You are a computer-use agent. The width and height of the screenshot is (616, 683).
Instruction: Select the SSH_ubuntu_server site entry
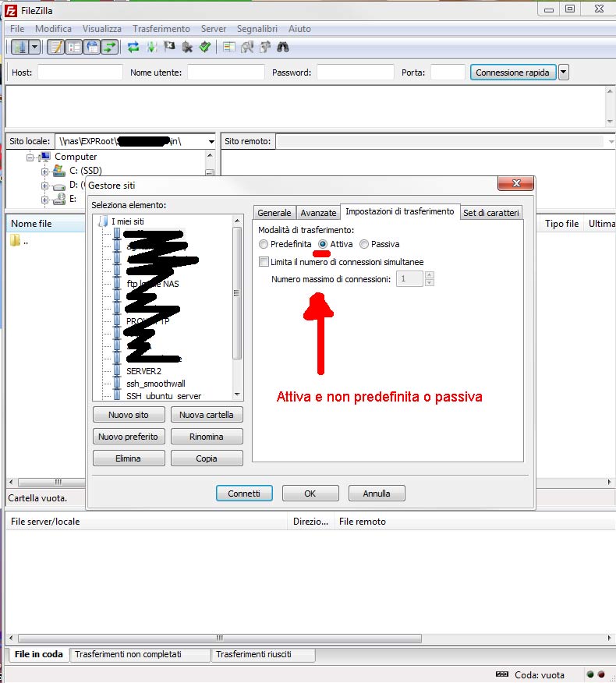[164, 396]
